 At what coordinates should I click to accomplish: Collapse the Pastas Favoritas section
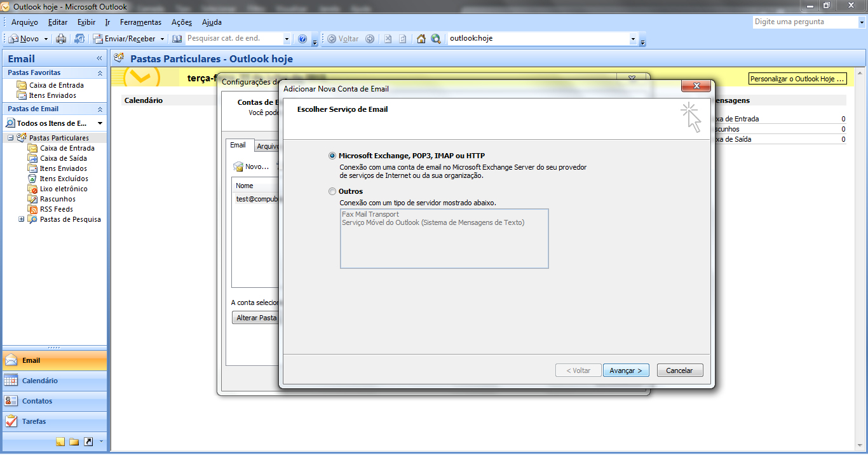(100, 73)
